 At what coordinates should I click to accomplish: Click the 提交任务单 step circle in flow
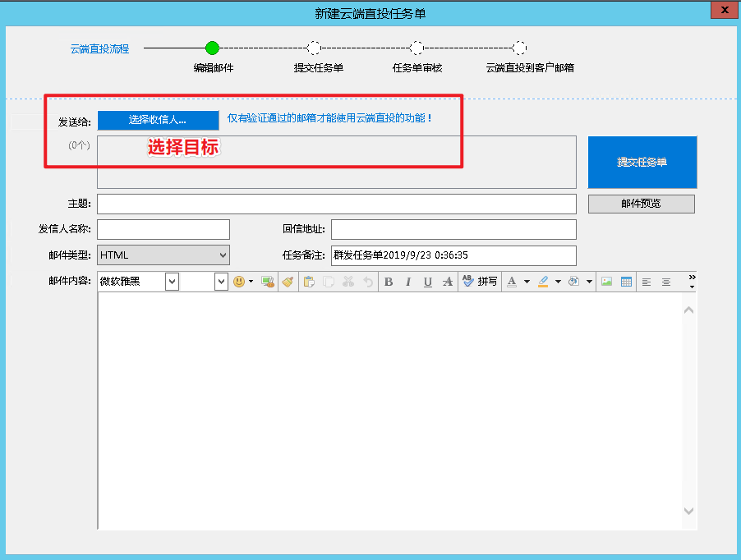[x=315, y=48]
